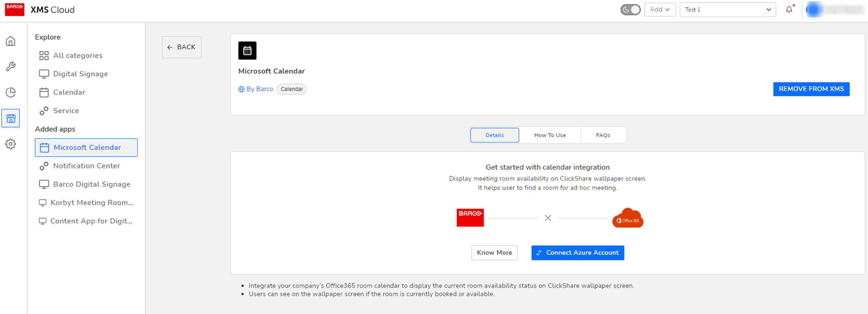Expand the Add dropdown
Viewport: 868px width, 314px height.
(x=660, y=10)
